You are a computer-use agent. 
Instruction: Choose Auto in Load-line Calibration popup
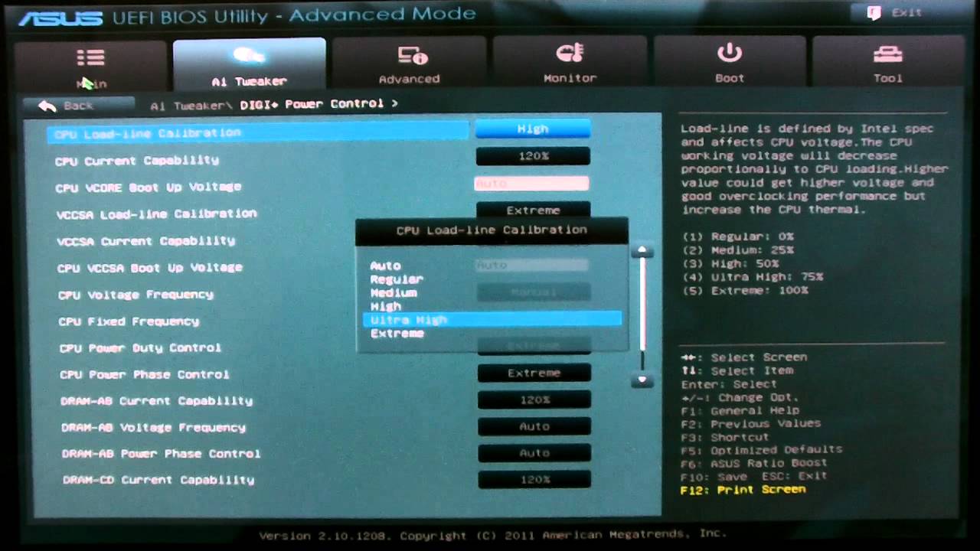pos(386,266)
